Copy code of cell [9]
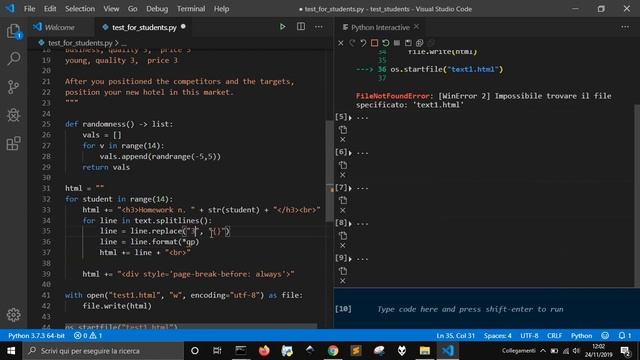The height and width of the screenshot is (360, 640). point(343,271)
